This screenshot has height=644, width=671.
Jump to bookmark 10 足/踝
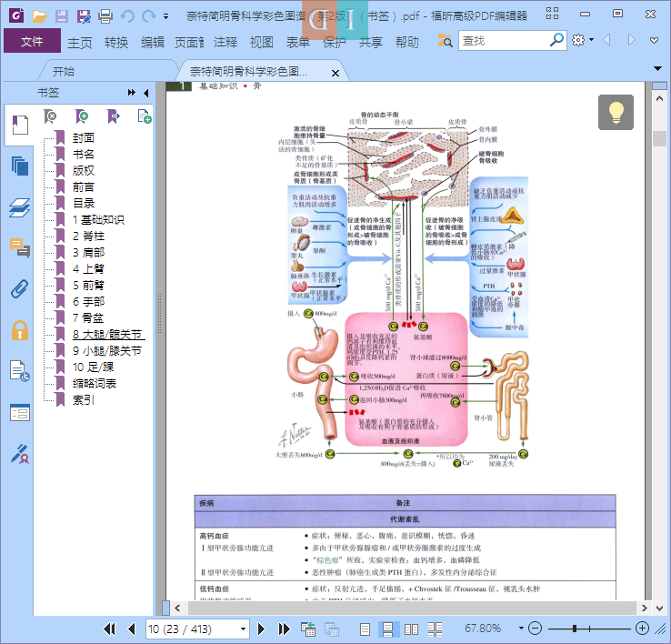click(93, 367)
